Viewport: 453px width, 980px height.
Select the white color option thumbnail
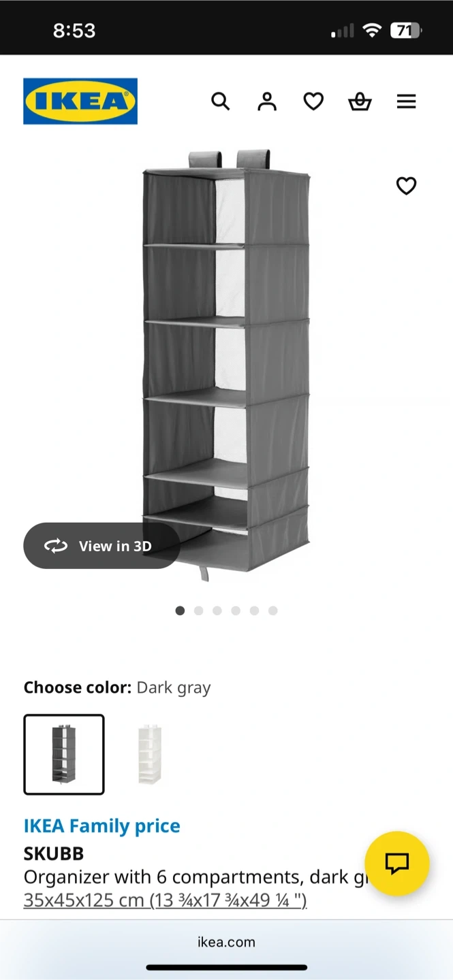click(149, 755)
